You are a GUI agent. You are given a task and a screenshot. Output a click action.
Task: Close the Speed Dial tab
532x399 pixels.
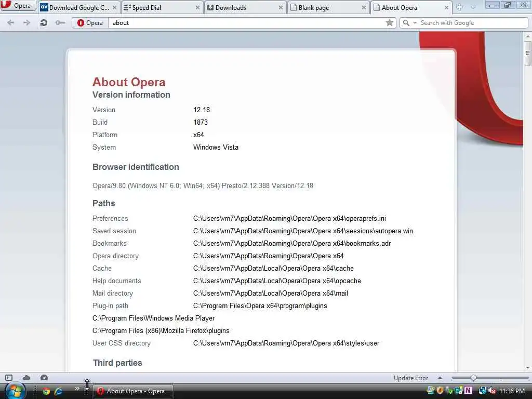pyautogui.click(x=197, y=7)
